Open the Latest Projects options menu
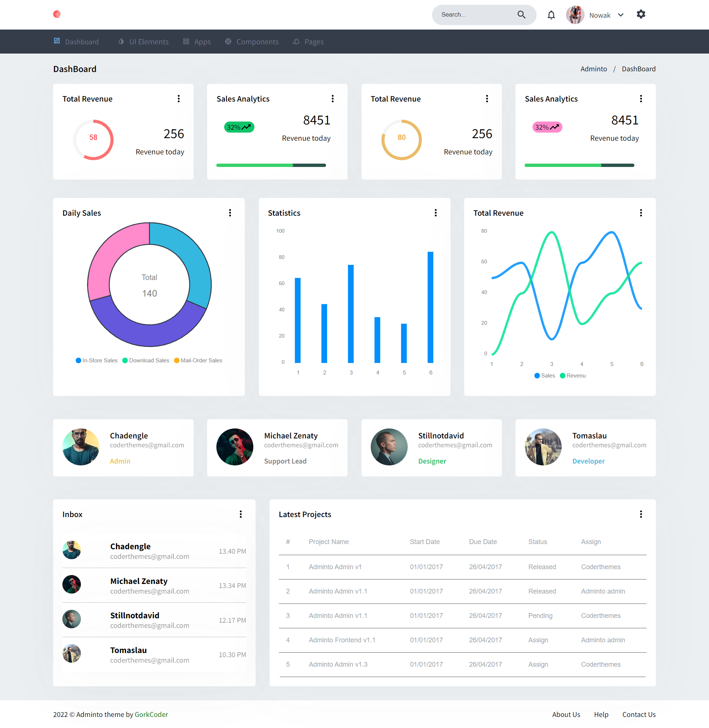This screenshot has width=709, height=728. coord(641,514)
